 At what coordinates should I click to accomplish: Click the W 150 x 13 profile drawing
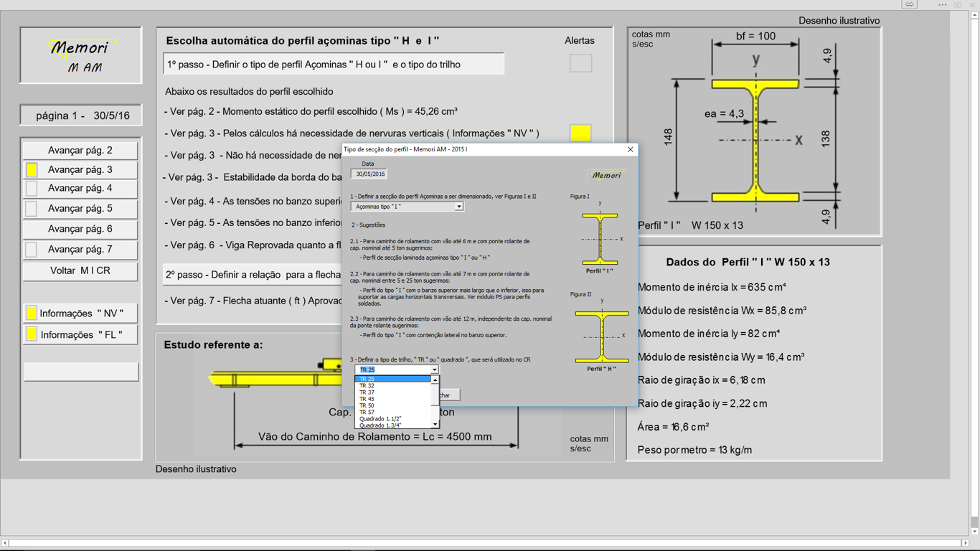tap(755, 141)
